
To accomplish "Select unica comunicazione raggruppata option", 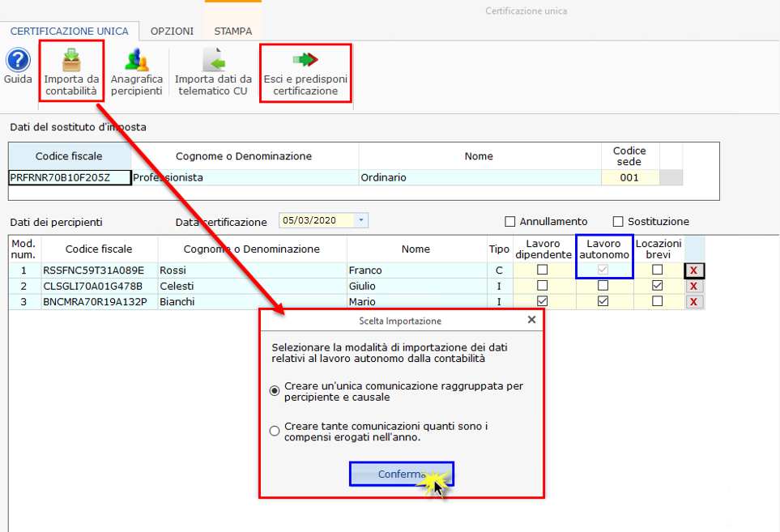I will click(x=275, y=391).
